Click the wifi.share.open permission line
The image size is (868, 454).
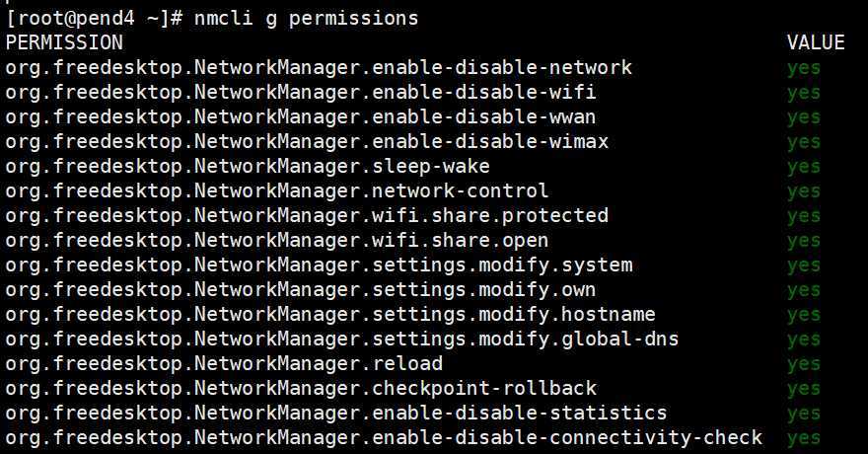[277, 241]
